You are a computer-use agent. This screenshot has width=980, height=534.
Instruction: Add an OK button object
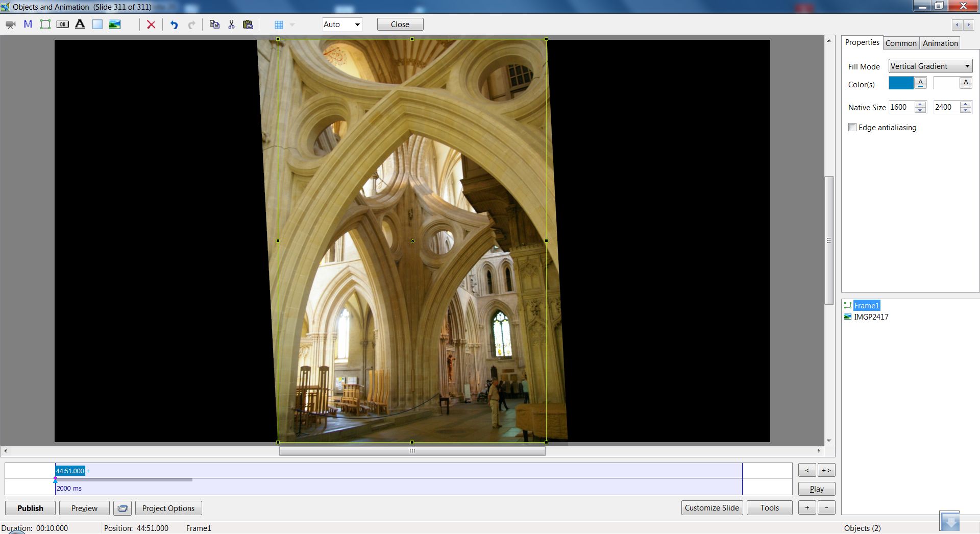63,25
